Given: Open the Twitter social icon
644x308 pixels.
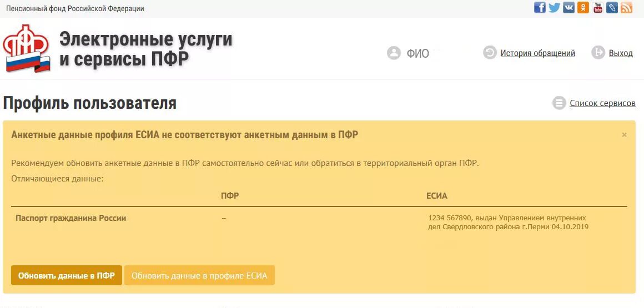Looking at the screenshot, I should coord(554,7).
